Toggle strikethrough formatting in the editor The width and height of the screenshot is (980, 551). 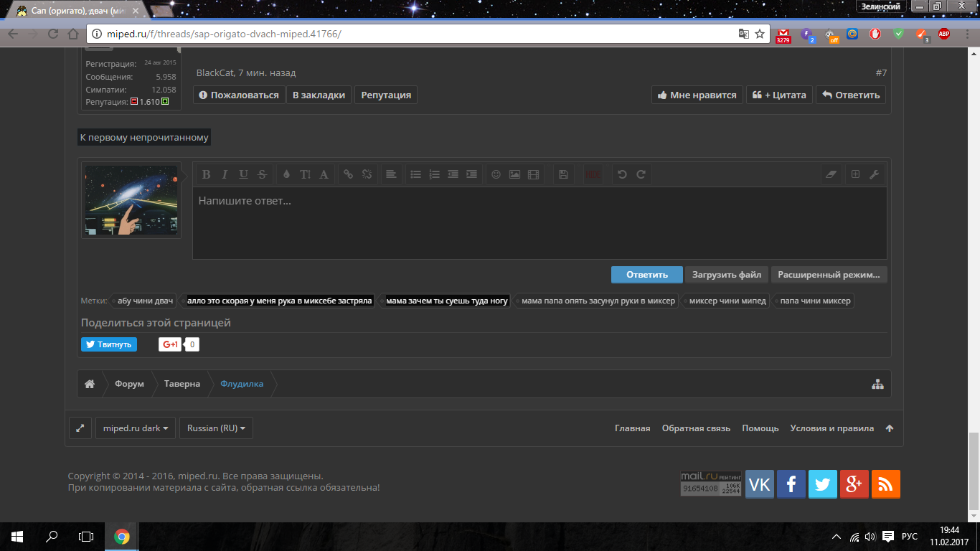262,174
